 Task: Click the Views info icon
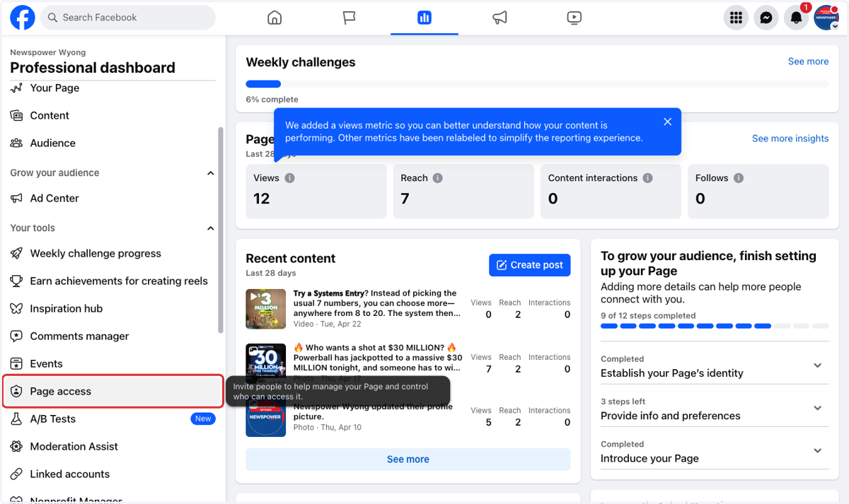pos(289,178)
